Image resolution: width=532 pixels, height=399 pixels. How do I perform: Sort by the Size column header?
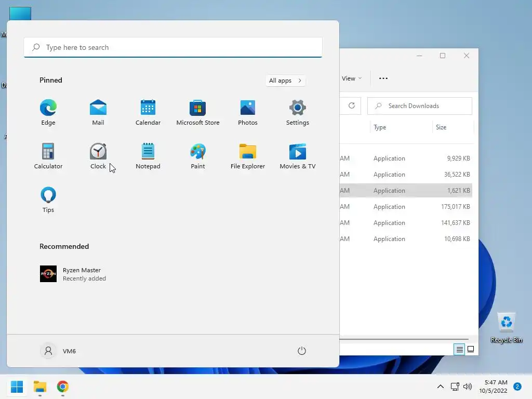[x=453, y=127]
